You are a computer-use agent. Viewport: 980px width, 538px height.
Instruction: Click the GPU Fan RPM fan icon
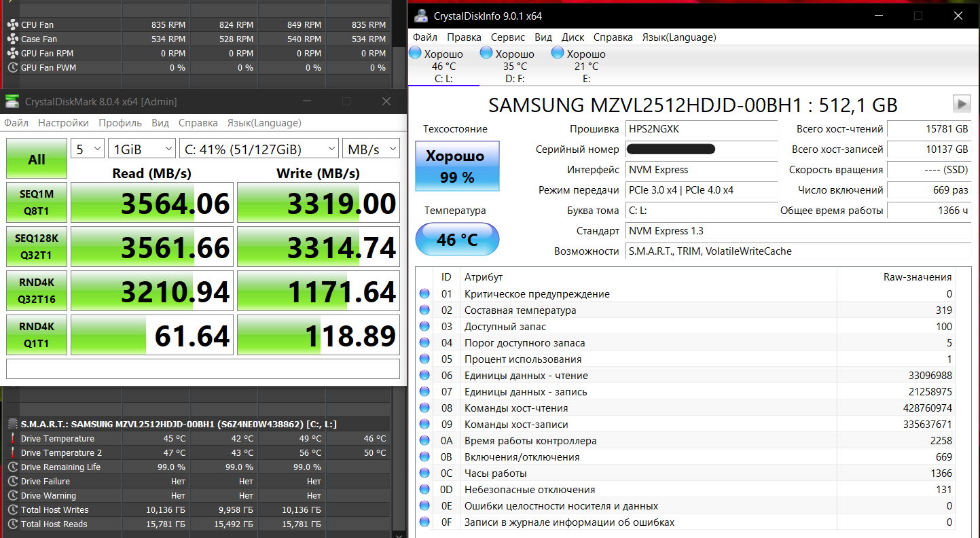point(12,53)
